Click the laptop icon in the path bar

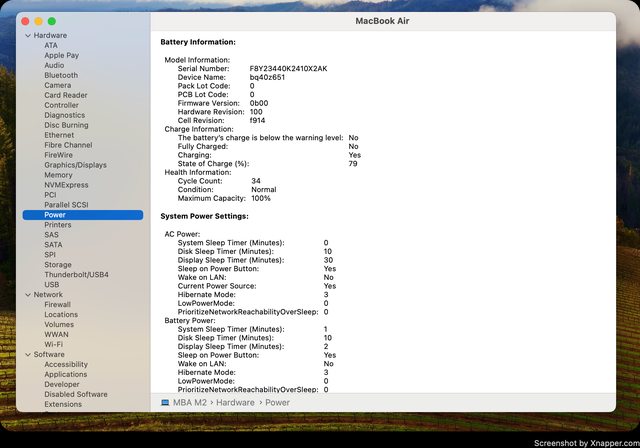point(165,403)
